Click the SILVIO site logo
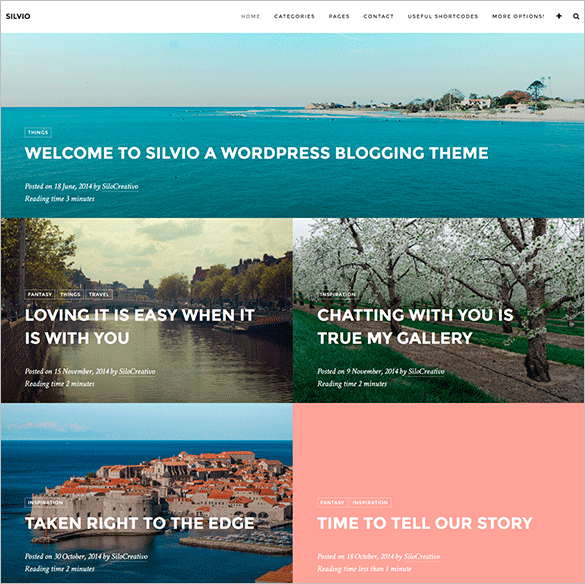585x584 pixels. [18, 16]
